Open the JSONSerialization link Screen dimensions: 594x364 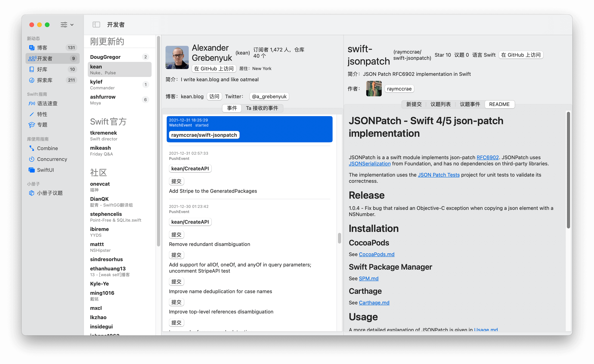pos(370,163)
